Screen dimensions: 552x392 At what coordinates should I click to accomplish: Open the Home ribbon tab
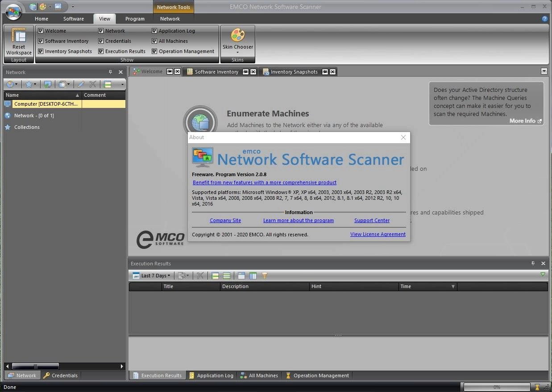(42, 19)
